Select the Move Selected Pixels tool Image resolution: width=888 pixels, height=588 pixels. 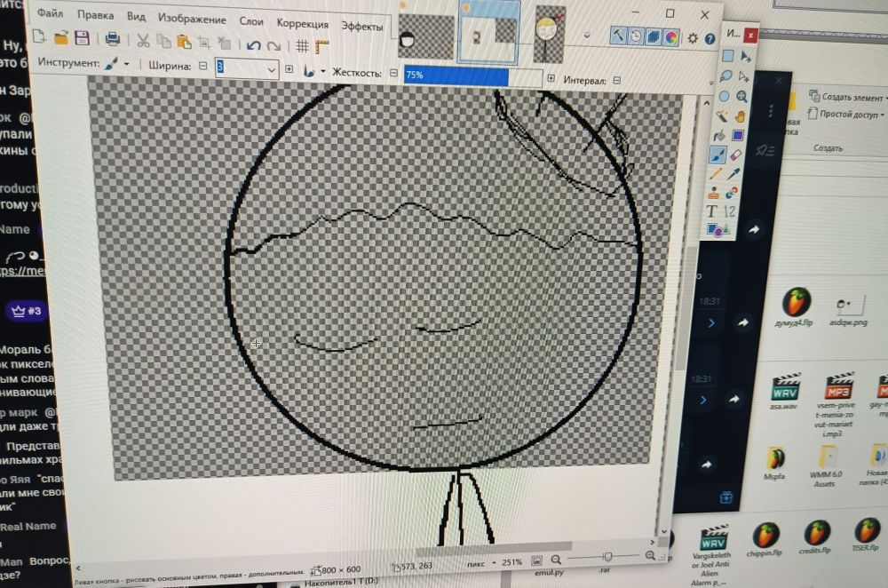745,56
